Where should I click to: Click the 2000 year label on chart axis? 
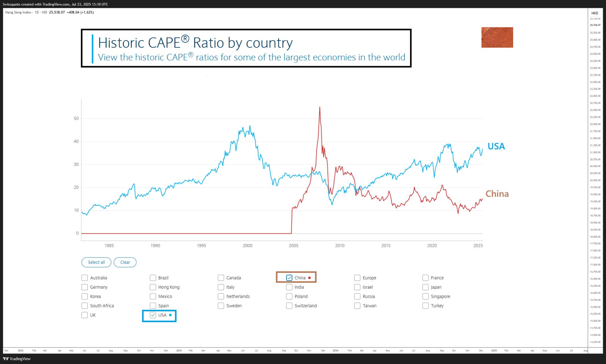click(248, 246)
